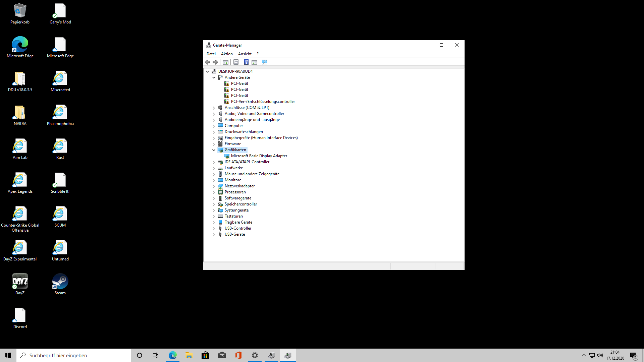Click the forward arrow in toolbar

tap(215, 62)
